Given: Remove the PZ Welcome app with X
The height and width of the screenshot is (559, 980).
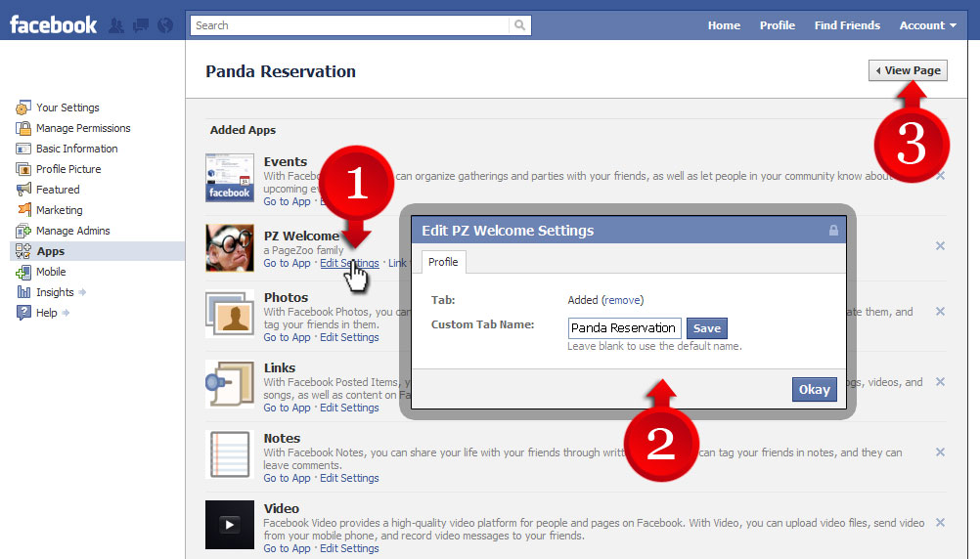Looking at the screenshot, I should [x=940, y=246].
